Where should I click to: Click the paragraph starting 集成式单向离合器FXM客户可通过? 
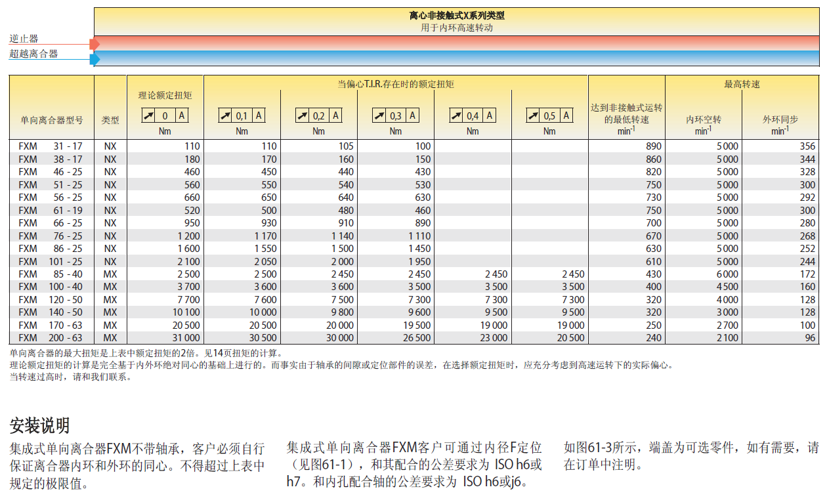click(x=415, y=465)
